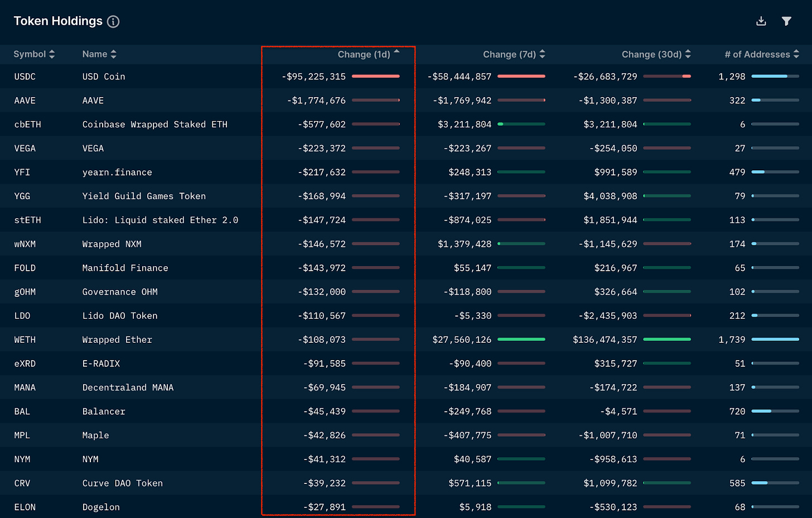Click the 1,298 addresses count
Screen dimensions: 812x518
click(732, 76)
